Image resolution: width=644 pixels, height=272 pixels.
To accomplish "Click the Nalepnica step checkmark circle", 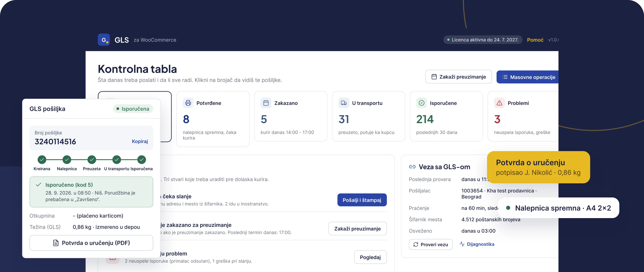I will 67,159.
